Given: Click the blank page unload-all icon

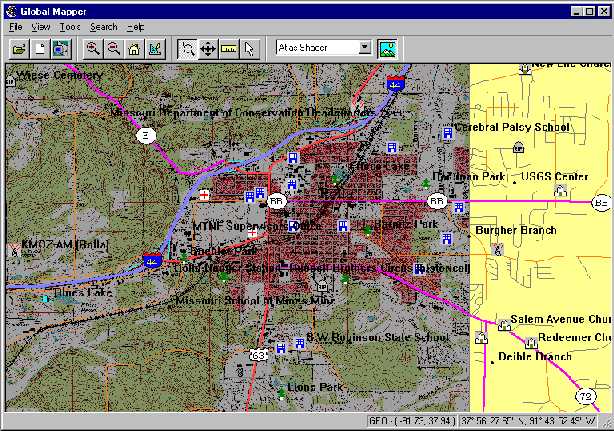Looking at the screenshot, I should pyautogui.click(x=40, y=49).
